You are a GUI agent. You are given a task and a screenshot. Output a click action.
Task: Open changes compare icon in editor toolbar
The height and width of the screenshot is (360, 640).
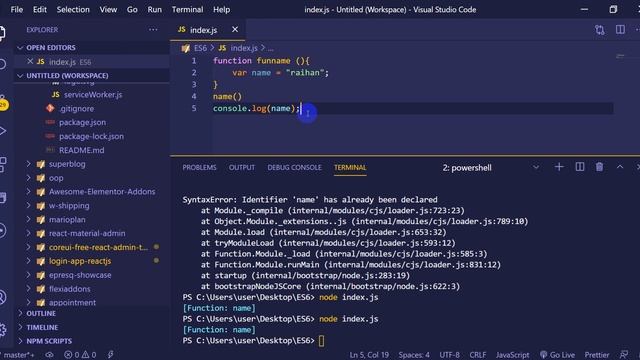599,30
